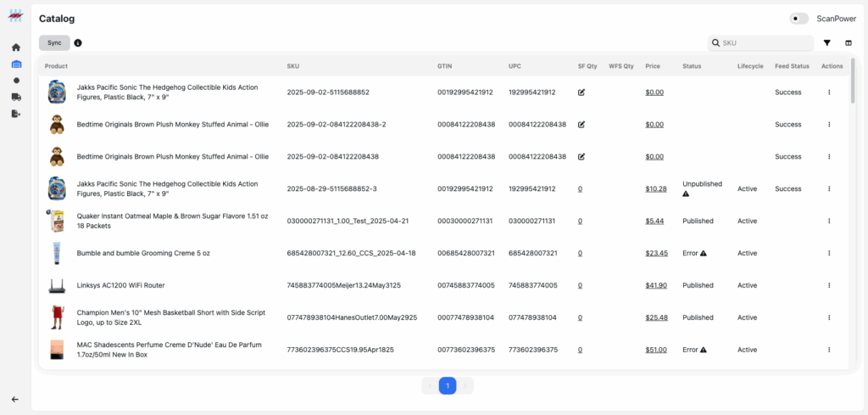Viewport: 868px width, 415px height.
Task: Click the Sonic Hedgehog thumbnail in first row
Action: (x=57, y=92)
